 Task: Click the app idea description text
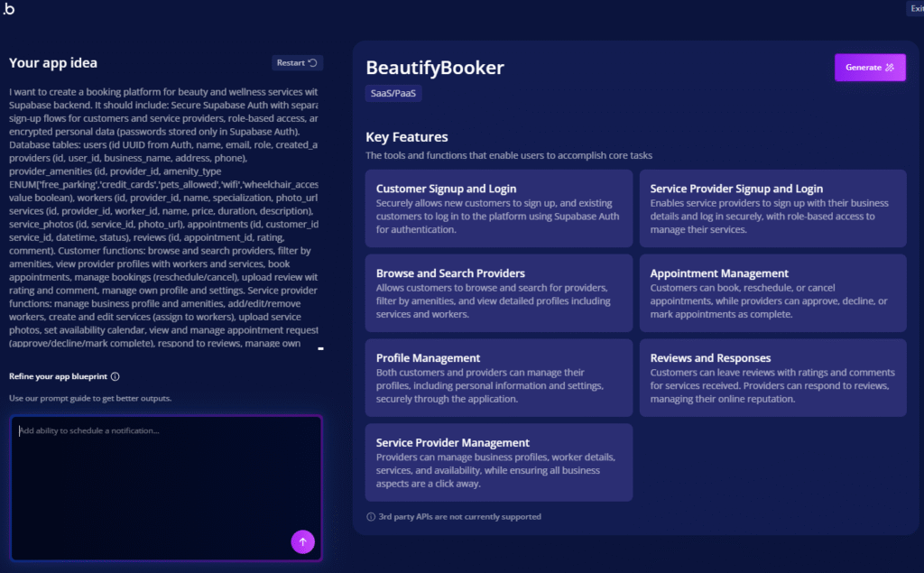pos(163,217)
